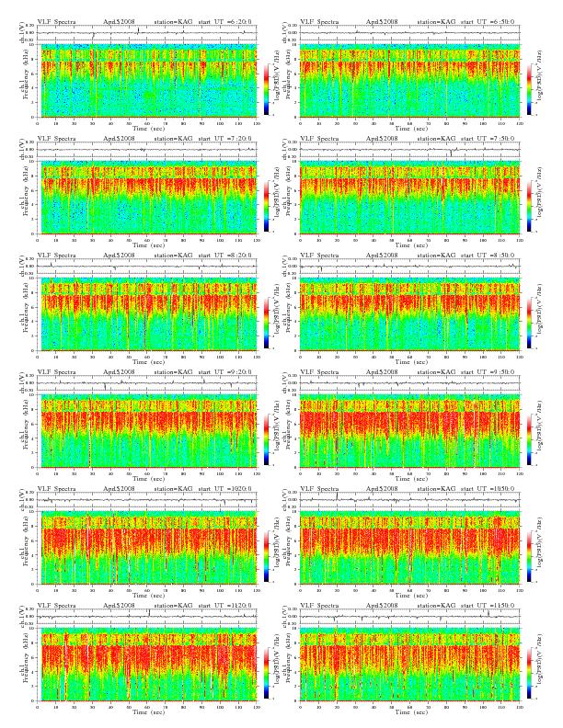This screenshot has width=563, height=728.
Task: Click the PSD color bar beside UT 9:20:0 plot
Action: point(267,439)
